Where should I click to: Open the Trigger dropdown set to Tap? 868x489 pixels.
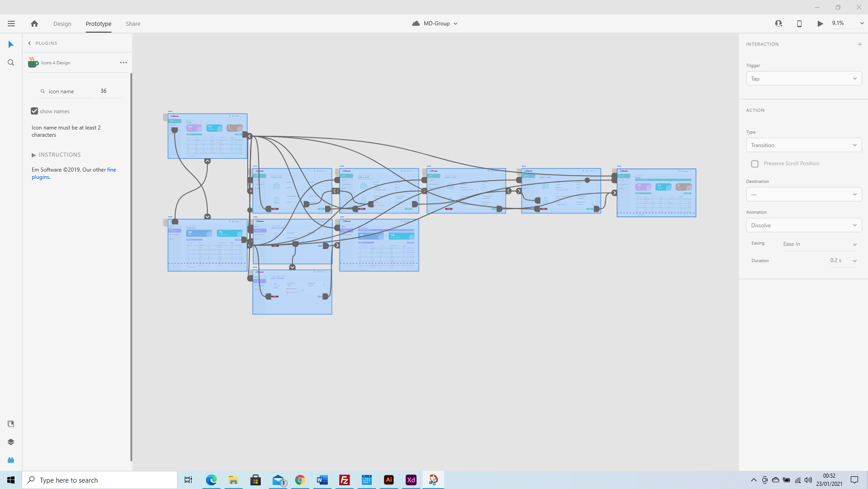(803, 79)
